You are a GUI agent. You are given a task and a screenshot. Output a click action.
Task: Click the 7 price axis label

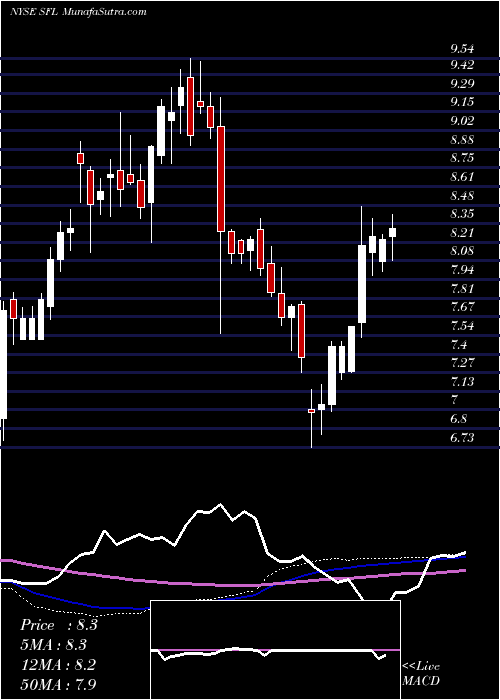[454, 400]
